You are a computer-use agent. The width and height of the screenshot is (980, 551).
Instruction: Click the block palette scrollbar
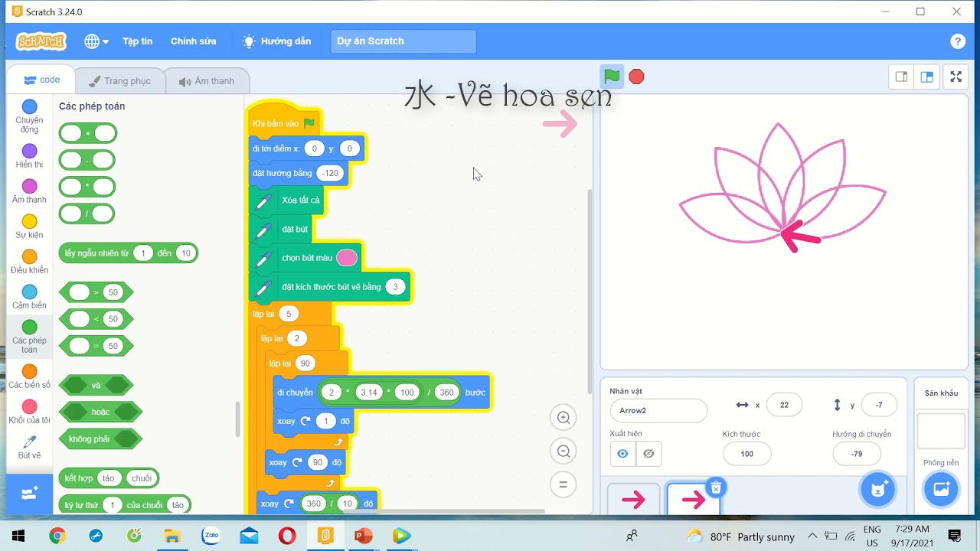click(x=238, y=419)
